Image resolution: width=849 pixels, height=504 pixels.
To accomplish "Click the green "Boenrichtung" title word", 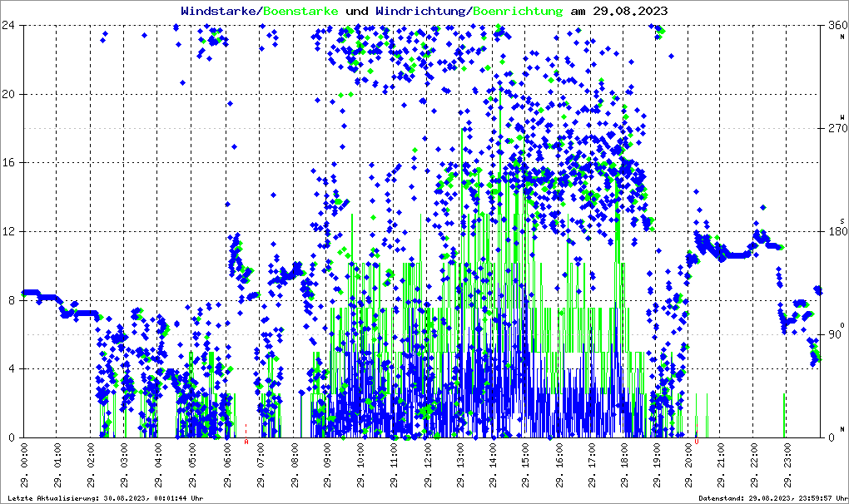I will 518,11.
